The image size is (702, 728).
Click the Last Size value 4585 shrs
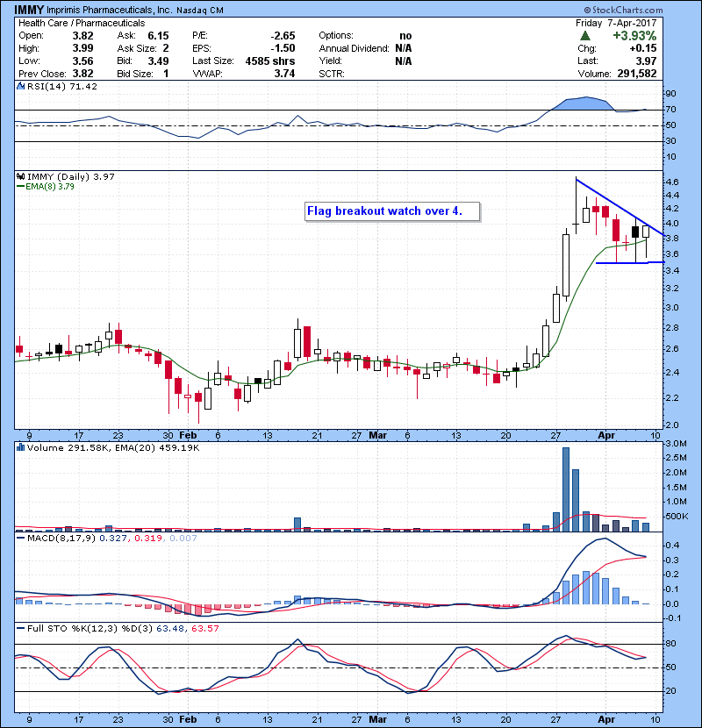coord(270,61)
